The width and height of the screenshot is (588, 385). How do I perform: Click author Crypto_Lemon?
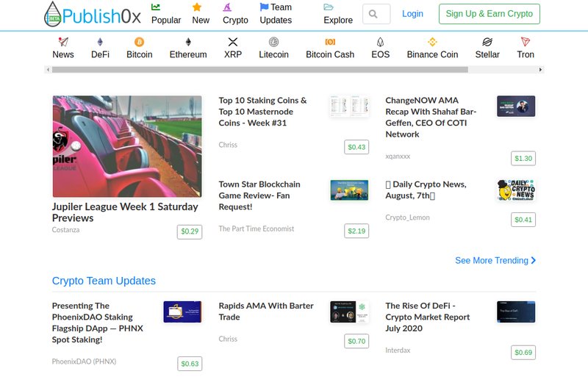[407, 217]
